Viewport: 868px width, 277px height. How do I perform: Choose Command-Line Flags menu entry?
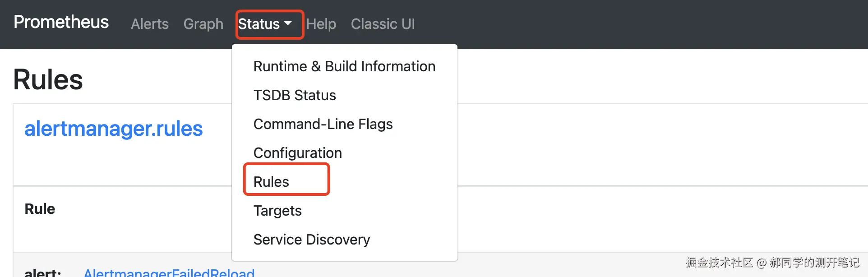(323, 124)
